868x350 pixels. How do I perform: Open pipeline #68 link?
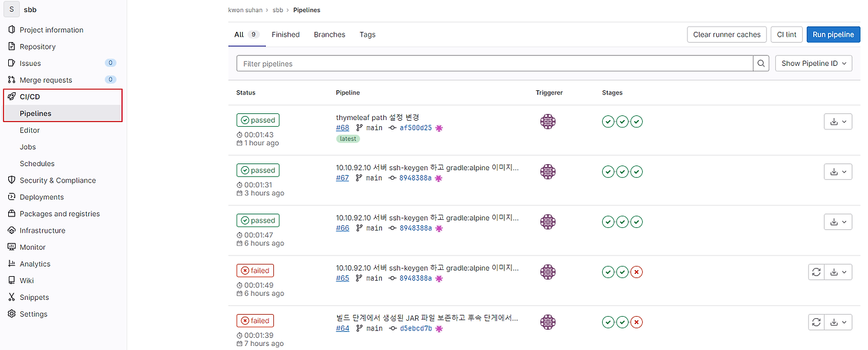(x=342, y=128)
